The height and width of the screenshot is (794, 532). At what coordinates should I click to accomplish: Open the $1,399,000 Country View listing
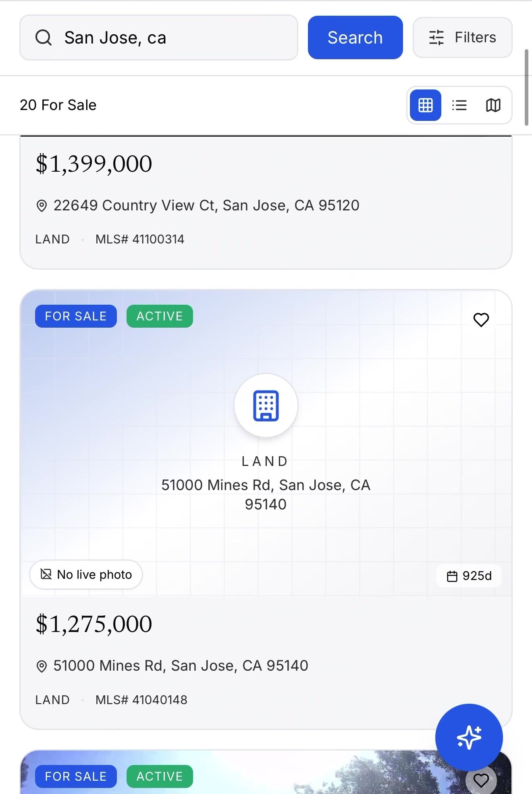pyautogui.click(x=94, y=164)
